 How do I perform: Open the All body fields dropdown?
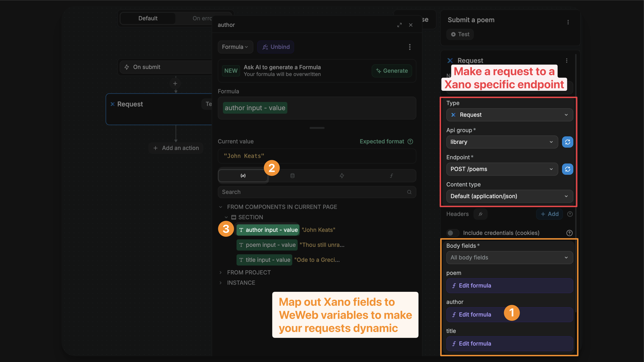[x=510, y=258]
